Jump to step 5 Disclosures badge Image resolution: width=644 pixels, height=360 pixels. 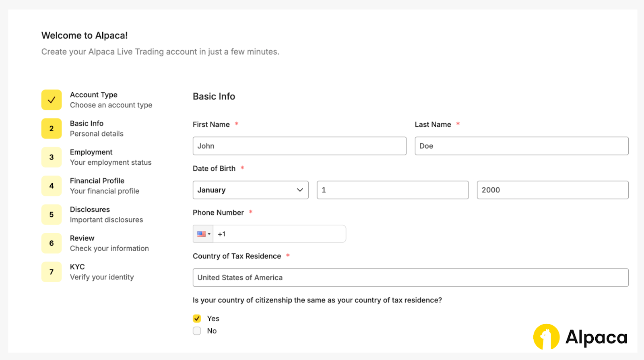point(52,215)
